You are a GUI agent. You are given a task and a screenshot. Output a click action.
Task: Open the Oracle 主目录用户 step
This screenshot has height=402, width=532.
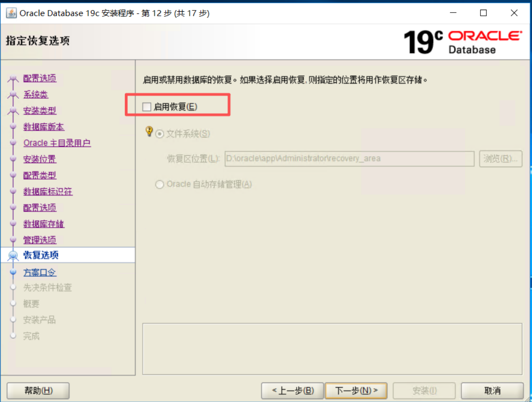click(57, 143)
